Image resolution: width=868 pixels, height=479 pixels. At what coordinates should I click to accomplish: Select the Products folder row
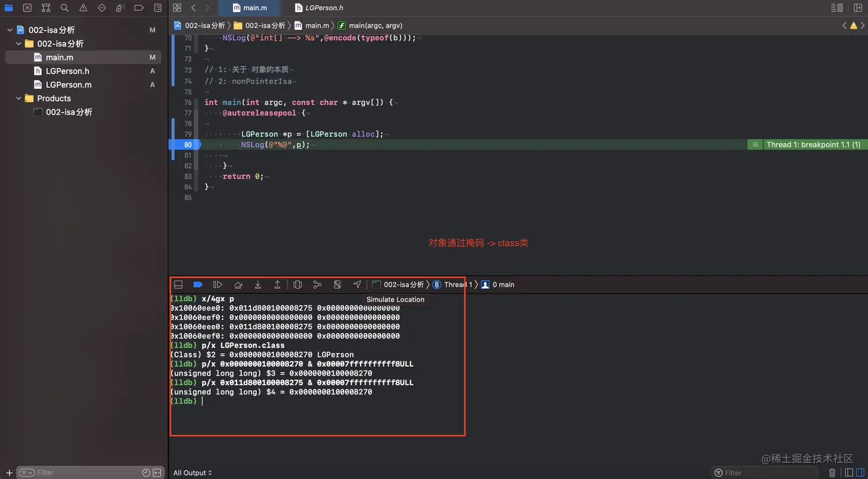pos(83,98)
